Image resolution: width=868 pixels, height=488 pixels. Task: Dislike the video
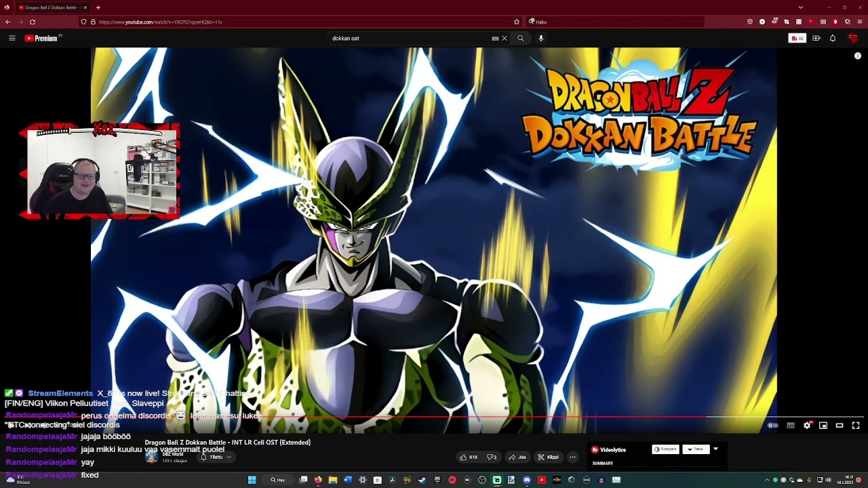[x=492, y=457]
